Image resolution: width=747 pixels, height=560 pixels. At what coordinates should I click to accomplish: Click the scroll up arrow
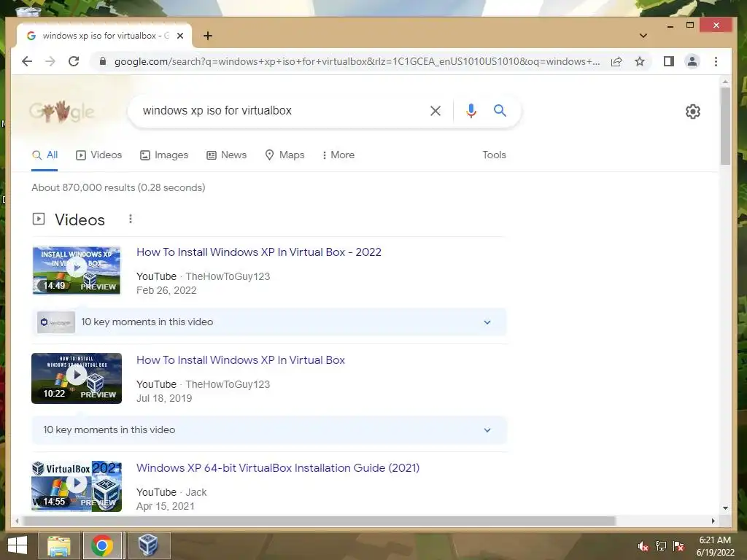pos(725,82)
